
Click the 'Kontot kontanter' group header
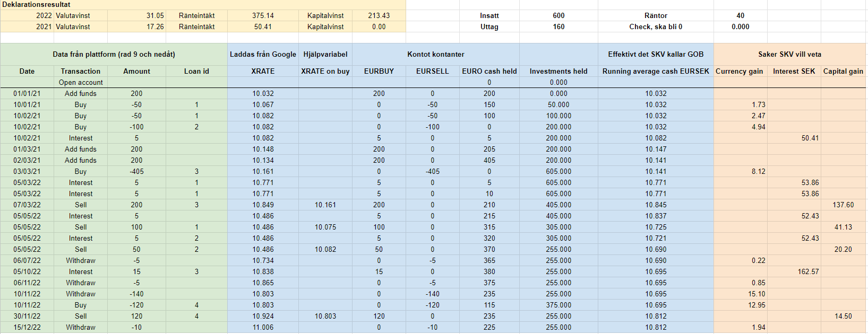pos(435,54)
